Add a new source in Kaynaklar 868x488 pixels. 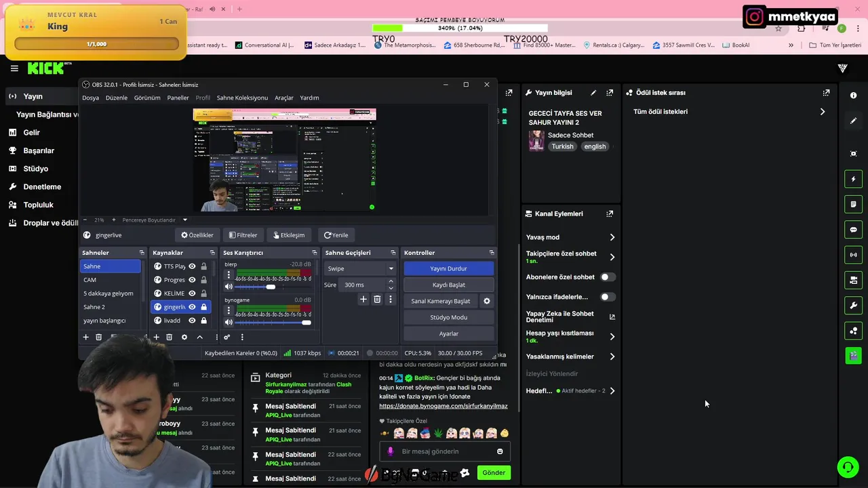pos(156,337)
